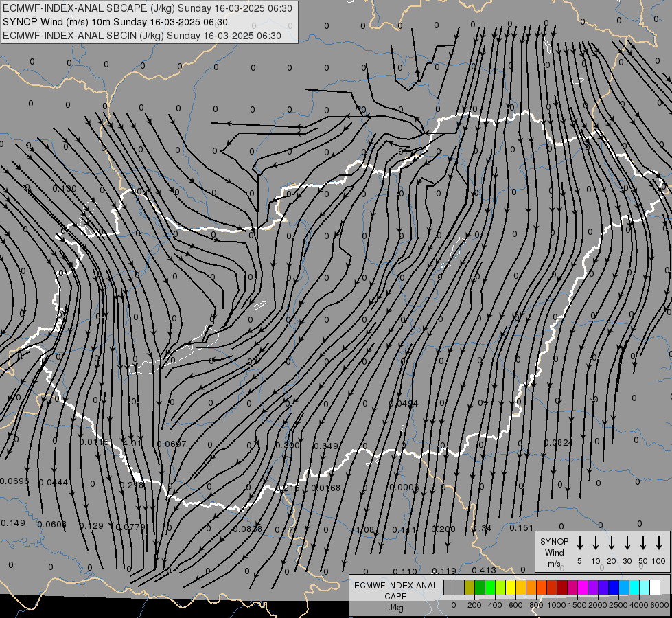The height and width of the screenshot is (618, 672).
Task: Click the 10 m/s wind arrow in legend
Action: 596,543
